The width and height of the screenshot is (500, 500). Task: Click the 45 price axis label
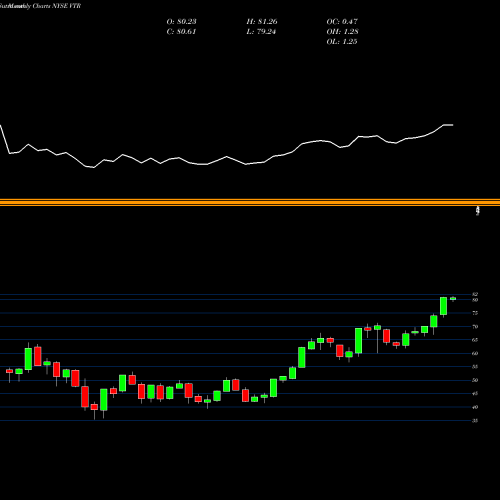pos(475,394)
